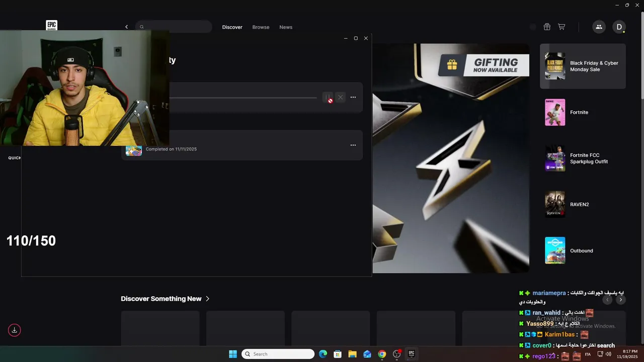Image resolution: width=644 pixels, height=362 pixels.
Task: Focus the store search field
Action: (174, 27)
